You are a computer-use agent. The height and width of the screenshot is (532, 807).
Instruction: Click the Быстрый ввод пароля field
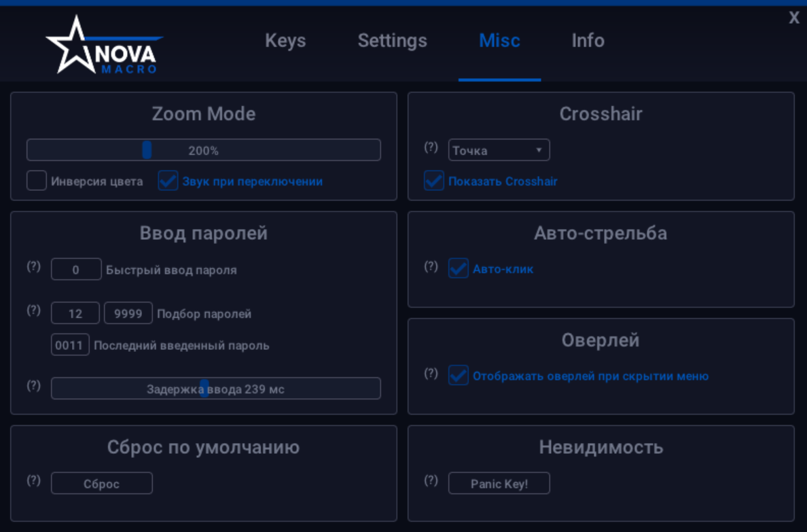pyautogui.click(x=75, y=269)
